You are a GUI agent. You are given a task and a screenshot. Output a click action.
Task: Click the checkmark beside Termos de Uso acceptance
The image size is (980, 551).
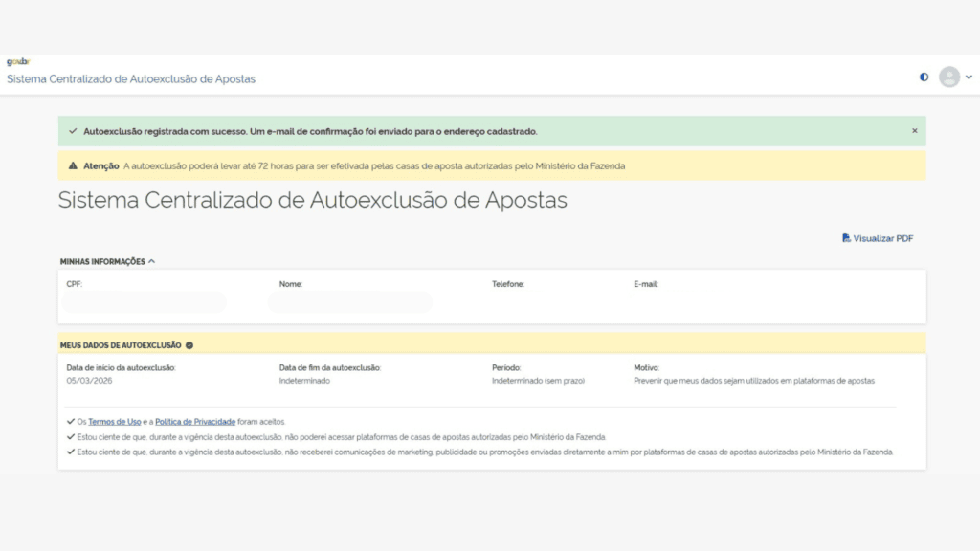click(70, 421)
